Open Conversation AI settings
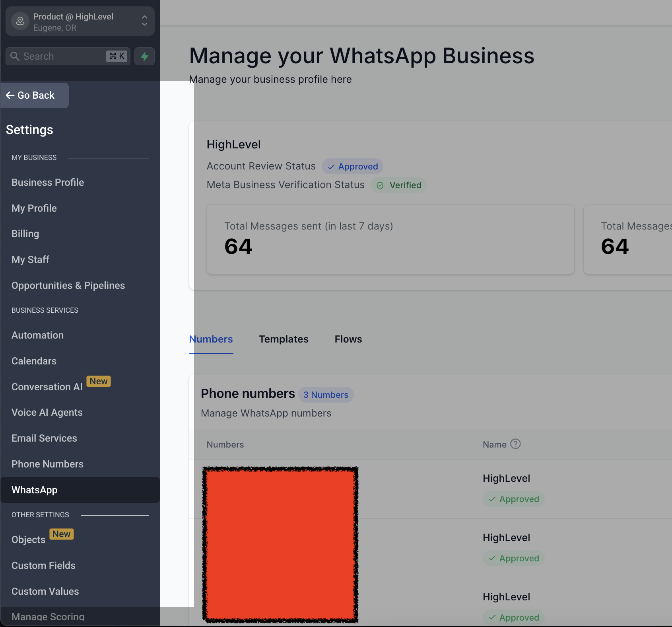672x627 pixels. (x=47, y=387)
